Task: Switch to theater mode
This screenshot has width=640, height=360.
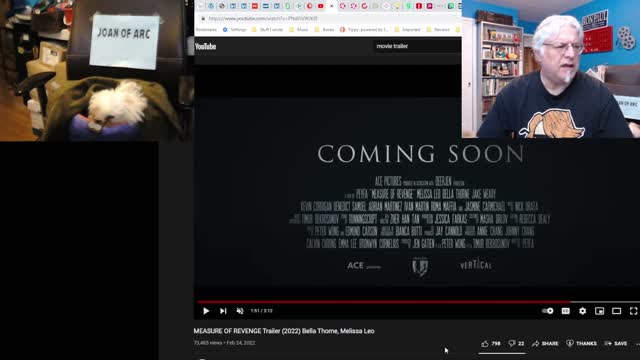Action: click(616, 311)
